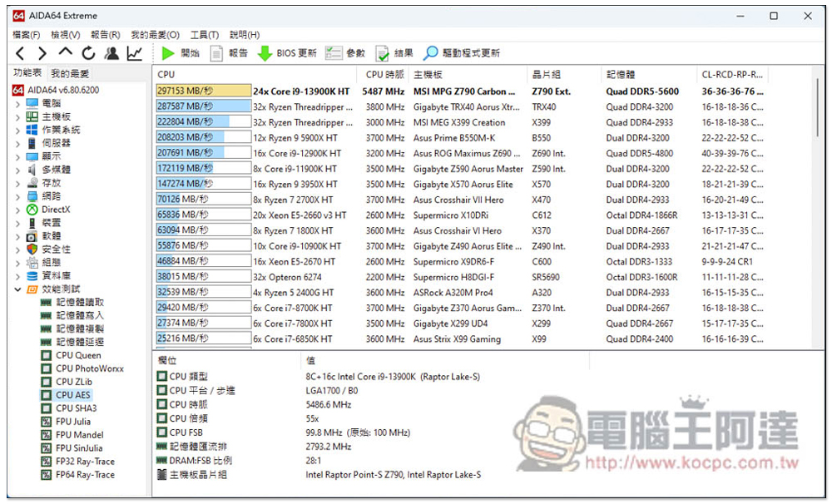Select the FPU Julia benchmark
Image resolution: width=832 pixels, height=504 pixels.
pyautogui.click(x=67, y=422)
